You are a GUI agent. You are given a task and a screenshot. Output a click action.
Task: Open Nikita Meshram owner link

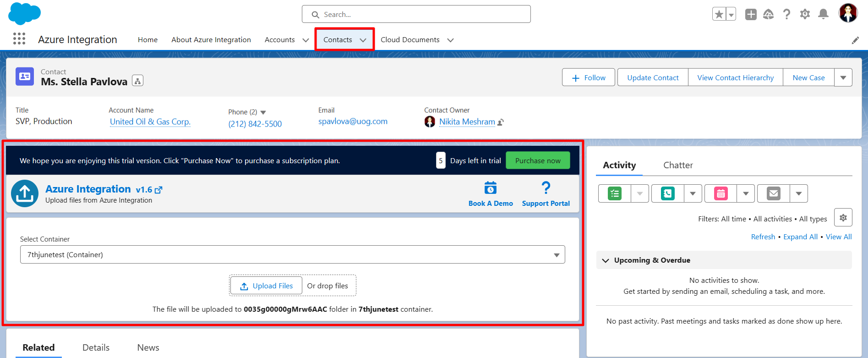[467, 121]
